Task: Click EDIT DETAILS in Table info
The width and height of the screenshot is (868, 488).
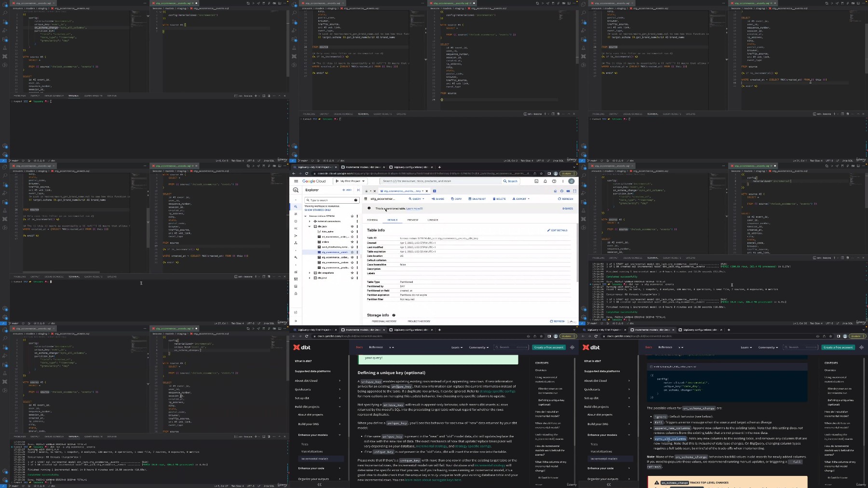Action: 557,230
